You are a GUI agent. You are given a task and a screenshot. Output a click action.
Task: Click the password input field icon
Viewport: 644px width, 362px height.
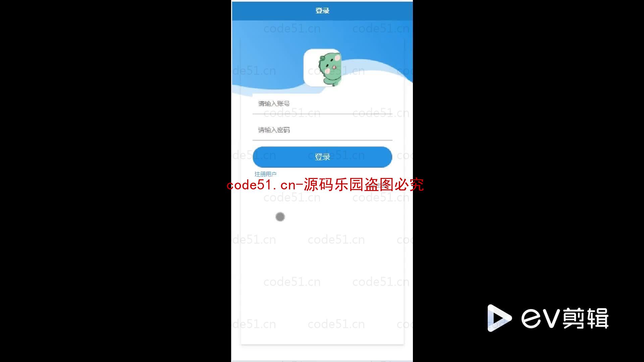(x=322, y=130)
